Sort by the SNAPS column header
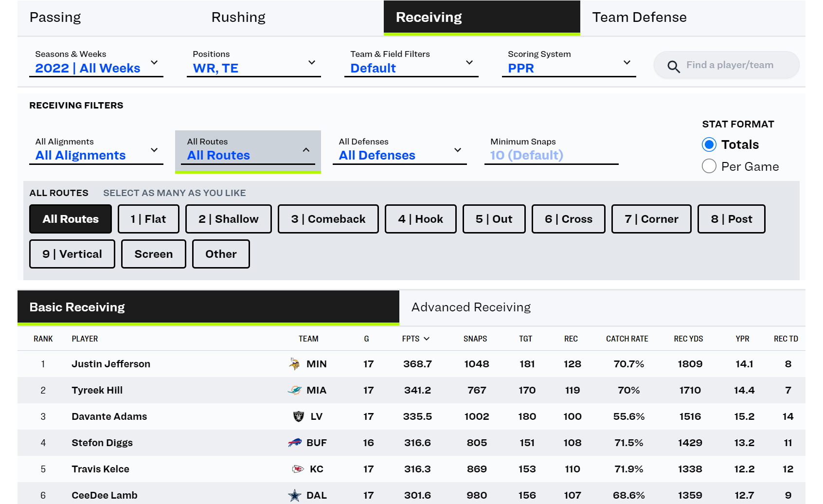823x504 pixels. [475, 339]
